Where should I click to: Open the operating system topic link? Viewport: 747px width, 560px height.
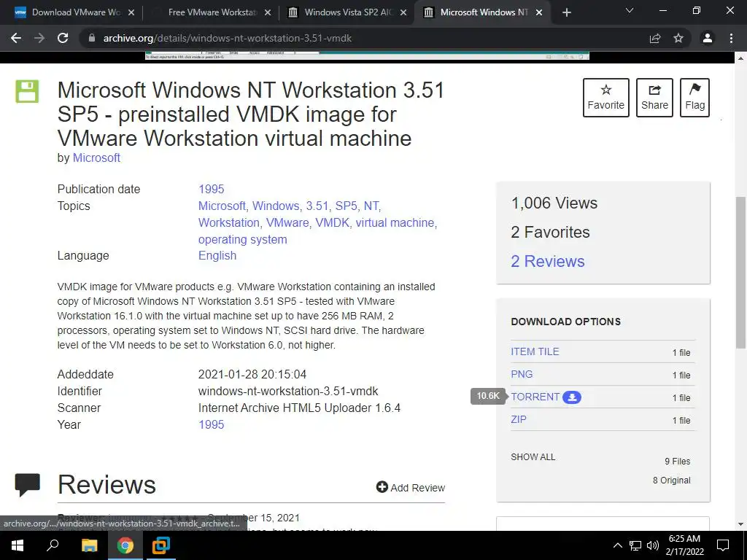coord(242,239)
